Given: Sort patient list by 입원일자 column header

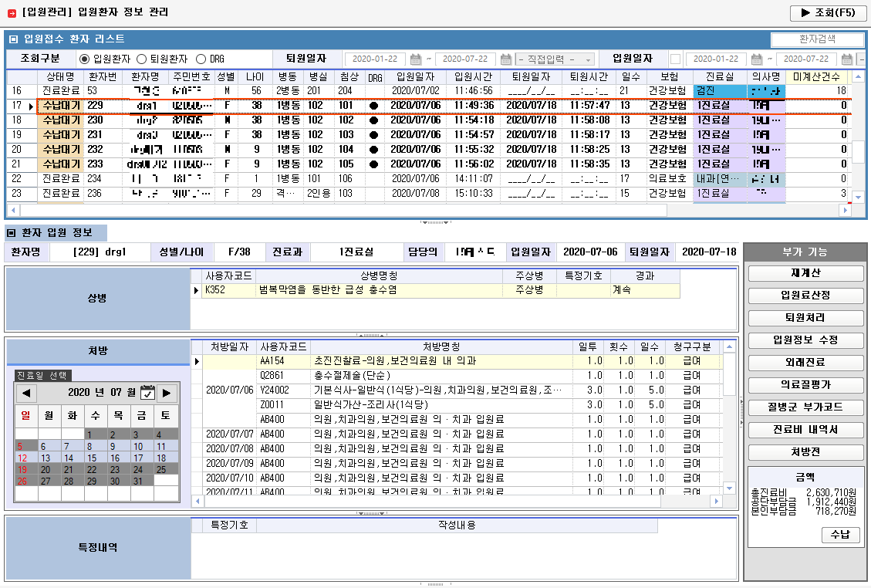Looking at the screenshot, I should pyautogui.click(x=415, y=77).
